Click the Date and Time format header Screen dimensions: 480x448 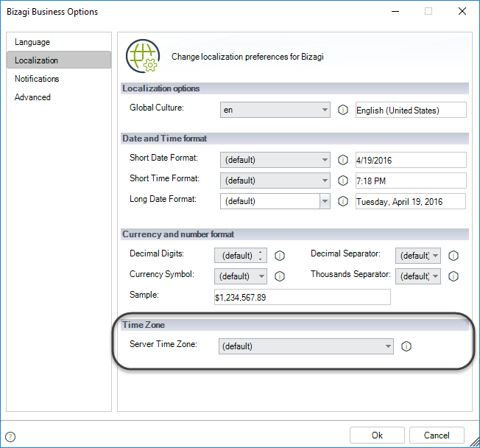(294, 139)
